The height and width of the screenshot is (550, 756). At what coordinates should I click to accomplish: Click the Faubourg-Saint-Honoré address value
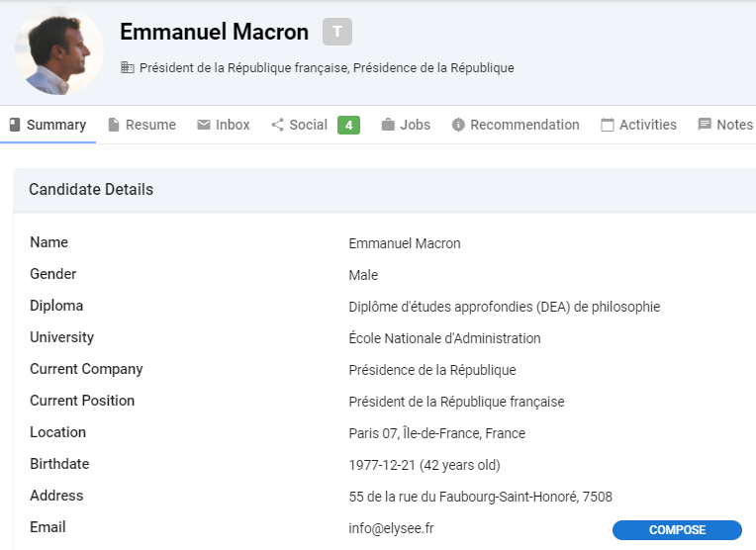pyautogui.click(x=480, y=497)
